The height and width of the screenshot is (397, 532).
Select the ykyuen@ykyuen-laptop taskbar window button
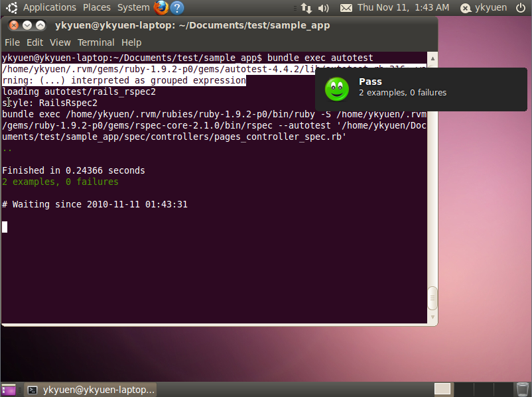[x=91, y=390]
